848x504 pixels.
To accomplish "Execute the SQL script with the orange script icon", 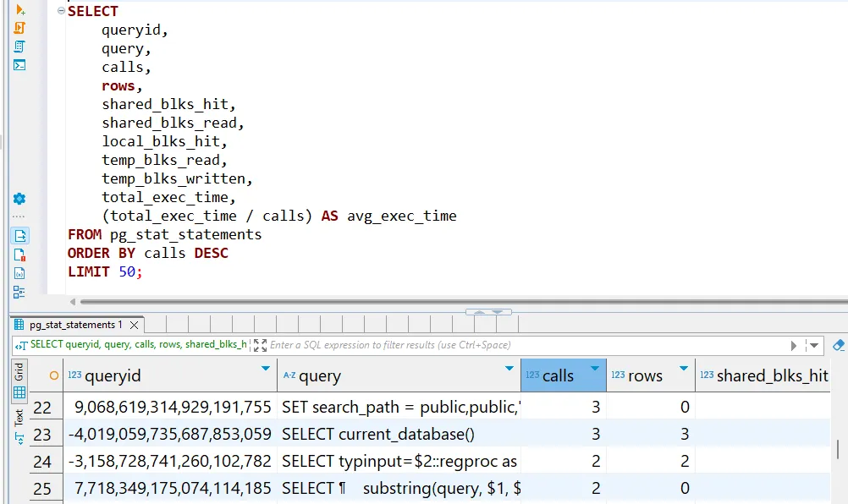I will pos(19,28).
